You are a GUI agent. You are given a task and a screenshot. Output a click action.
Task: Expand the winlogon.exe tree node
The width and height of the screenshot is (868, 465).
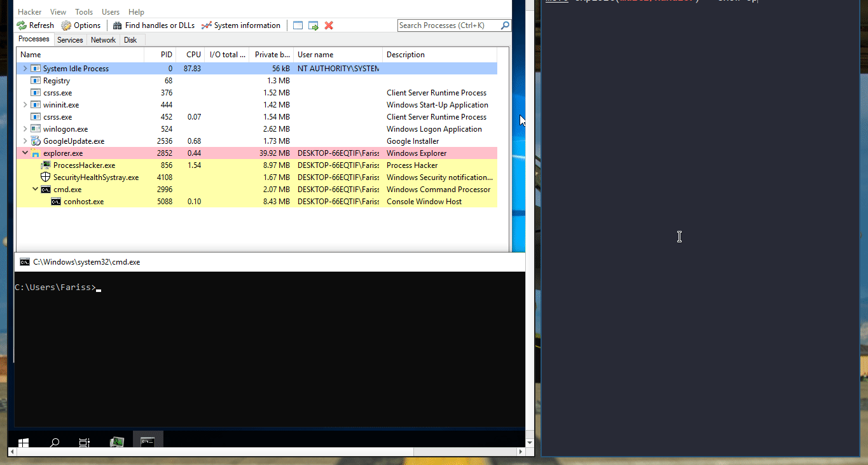click(25, 129)
